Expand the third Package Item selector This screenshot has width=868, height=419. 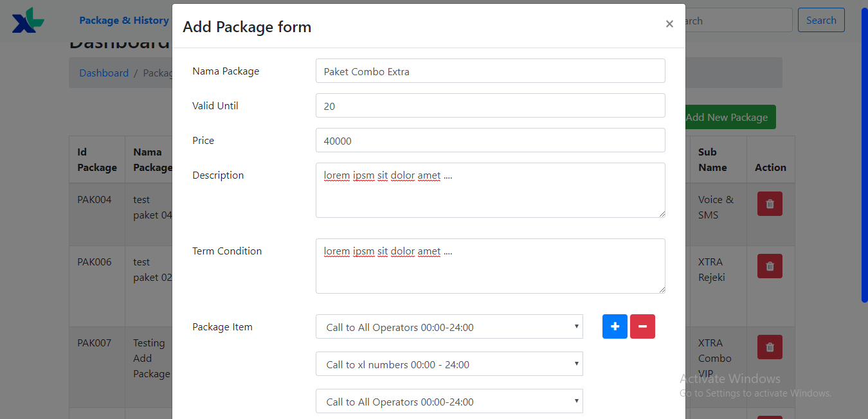(448, 401)
